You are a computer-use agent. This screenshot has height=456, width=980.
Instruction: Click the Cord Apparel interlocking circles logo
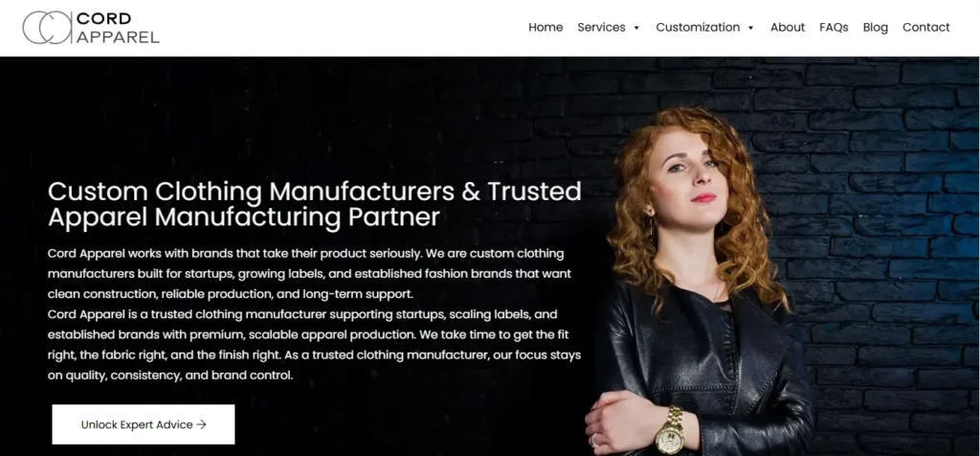[47, 28]
